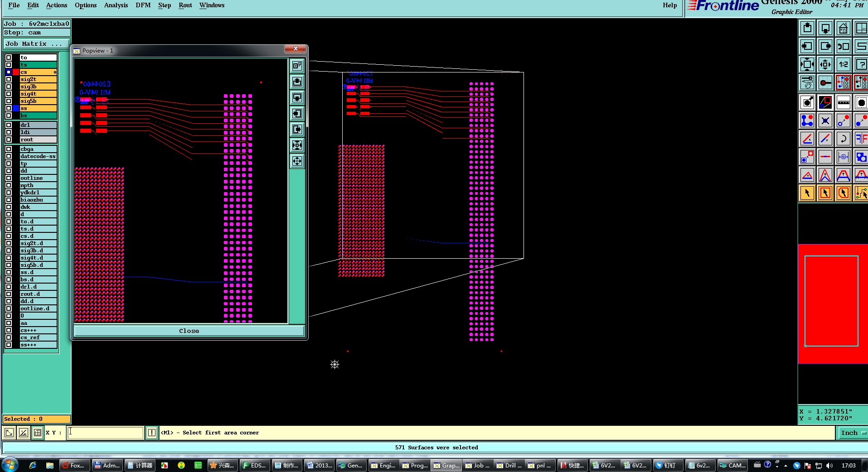Select the polygon selection pointer tool
Image resolution: width=868 pixels, height=472 pixels.
click(x=844, y=193)
